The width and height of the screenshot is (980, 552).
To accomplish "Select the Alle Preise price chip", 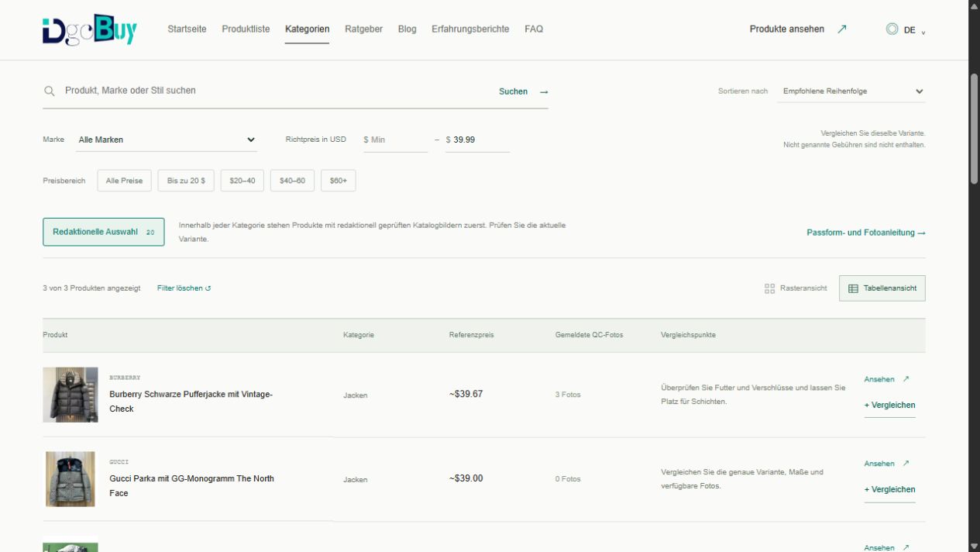I will pos(124,181).
